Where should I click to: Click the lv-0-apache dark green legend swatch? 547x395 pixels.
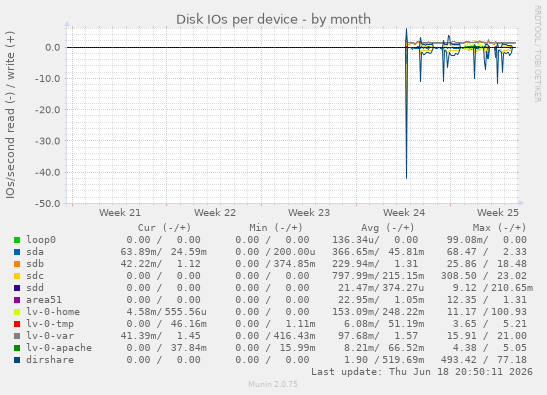[17, 348]
